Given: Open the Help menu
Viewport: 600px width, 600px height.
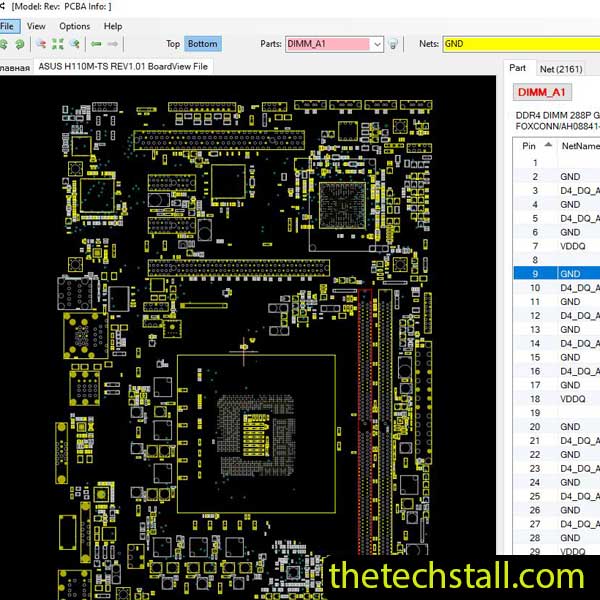Looking at the screenshot, I should point(113,26).
